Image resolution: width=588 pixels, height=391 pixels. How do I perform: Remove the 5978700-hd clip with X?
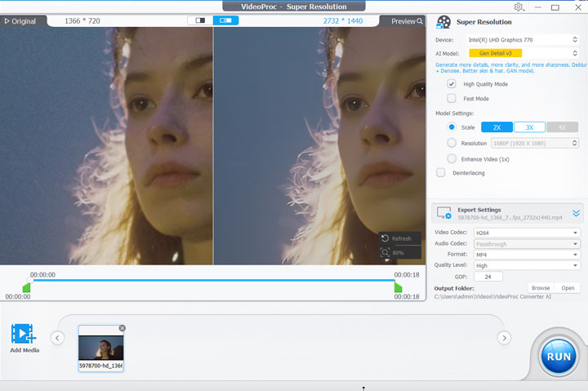click(122, 328)
